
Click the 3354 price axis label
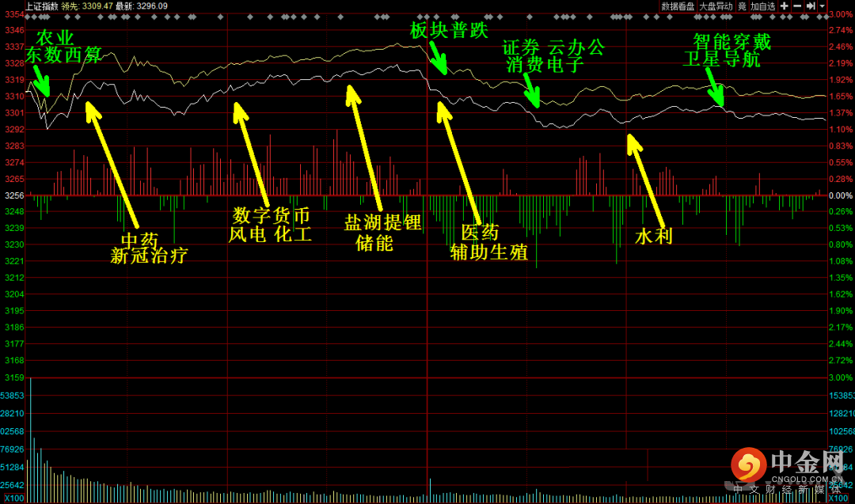14,14
